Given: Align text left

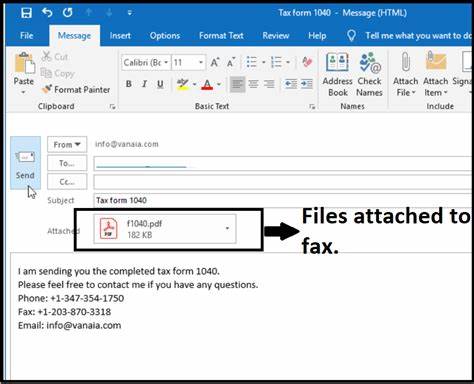Looking at the screenshot, I should tap(238, 84).
